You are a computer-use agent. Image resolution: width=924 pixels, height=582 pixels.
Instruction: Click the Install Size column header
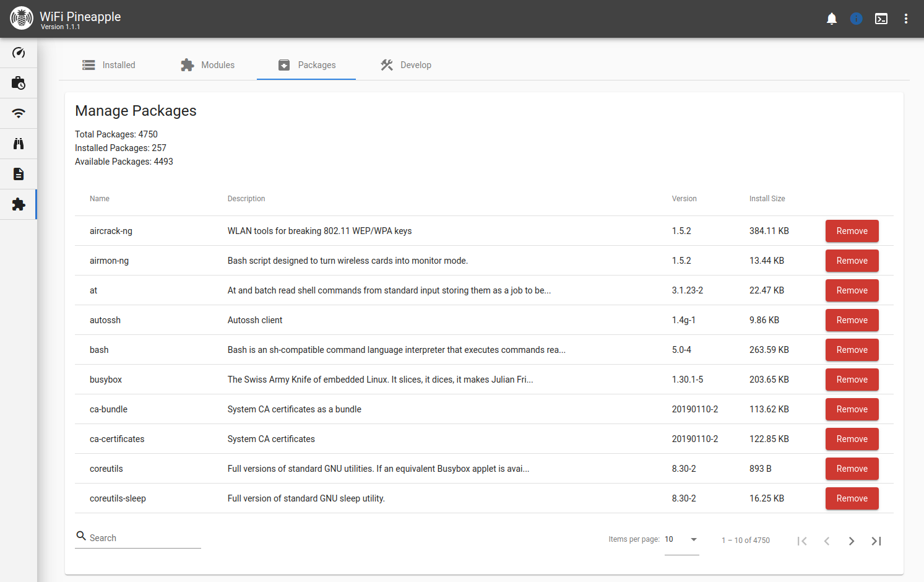pos(767,199)
